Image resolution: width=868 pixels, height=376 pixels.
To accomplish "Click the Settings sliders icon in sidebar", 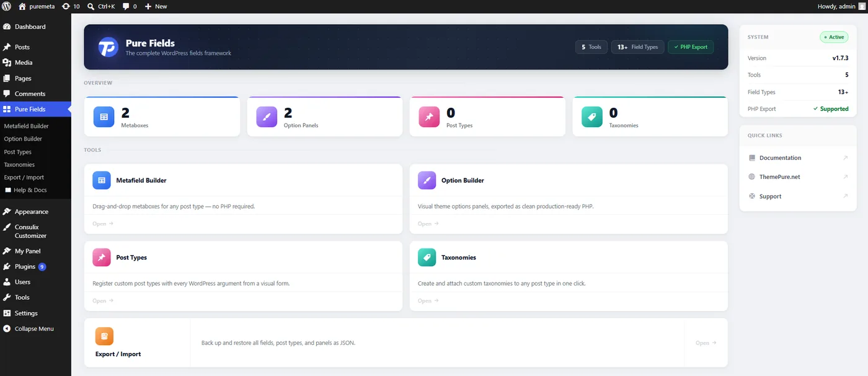I will (7, 313).
